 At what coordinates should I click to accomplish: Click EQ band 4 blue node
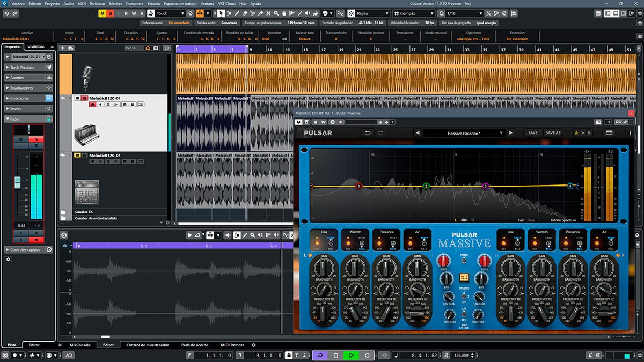570,186
